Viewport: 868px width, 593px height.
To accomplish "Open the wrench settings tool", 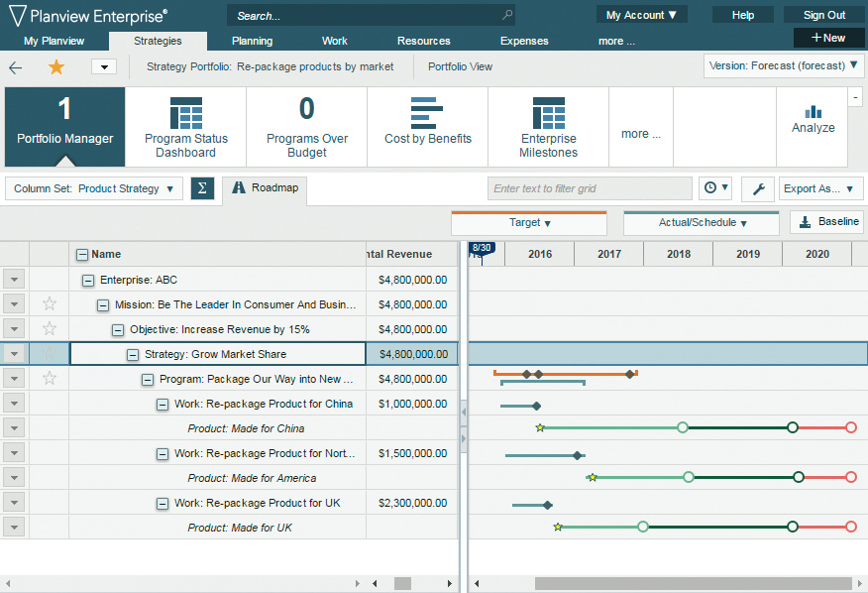I will [757, 188].
